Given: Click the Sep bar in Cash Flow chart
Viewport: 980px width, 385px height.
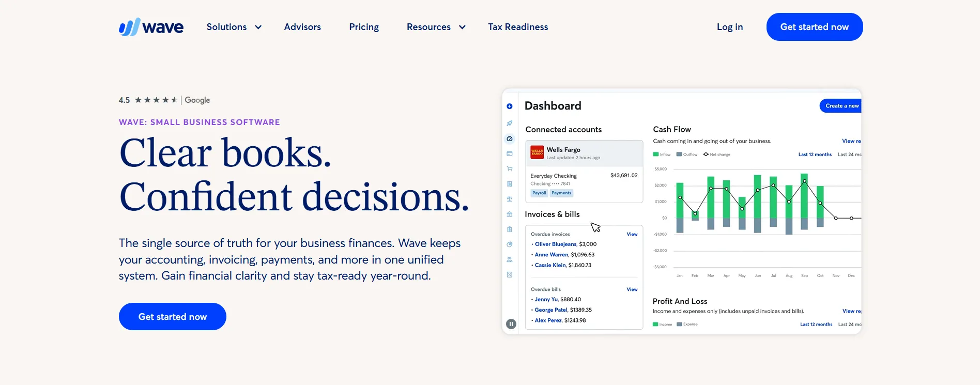Looking at the screenshot, I should (804, 202).
